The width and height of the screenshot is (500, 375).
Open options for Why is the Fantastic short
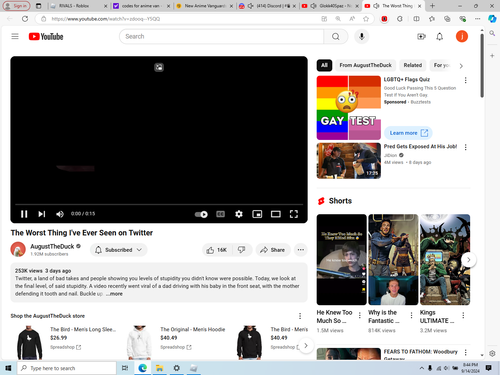412,315
